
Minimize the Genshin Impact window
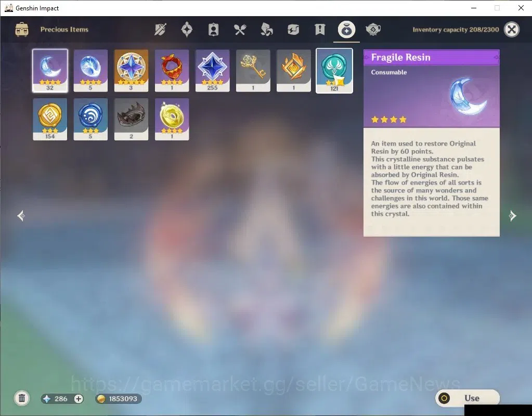coord(474,8)
